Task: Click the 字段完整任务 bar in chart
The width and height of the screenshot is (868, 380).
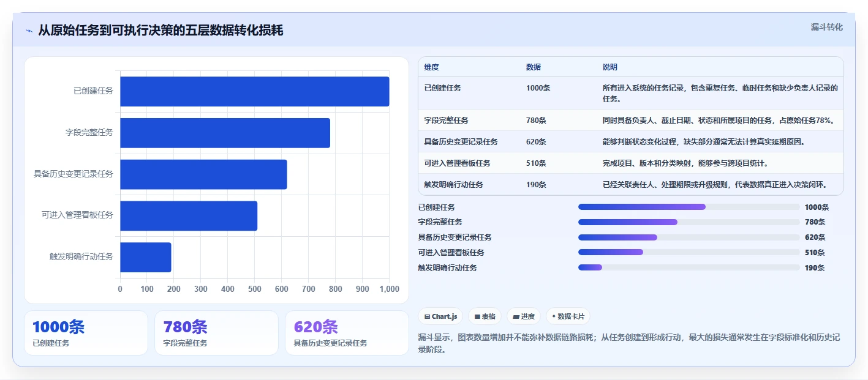Action: tap(225, 133)
